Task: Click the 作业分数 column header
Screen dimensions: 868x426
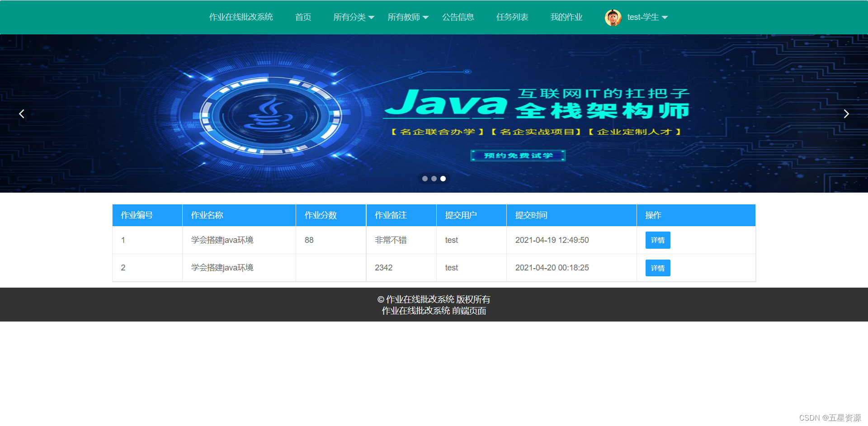Action: 331,215
